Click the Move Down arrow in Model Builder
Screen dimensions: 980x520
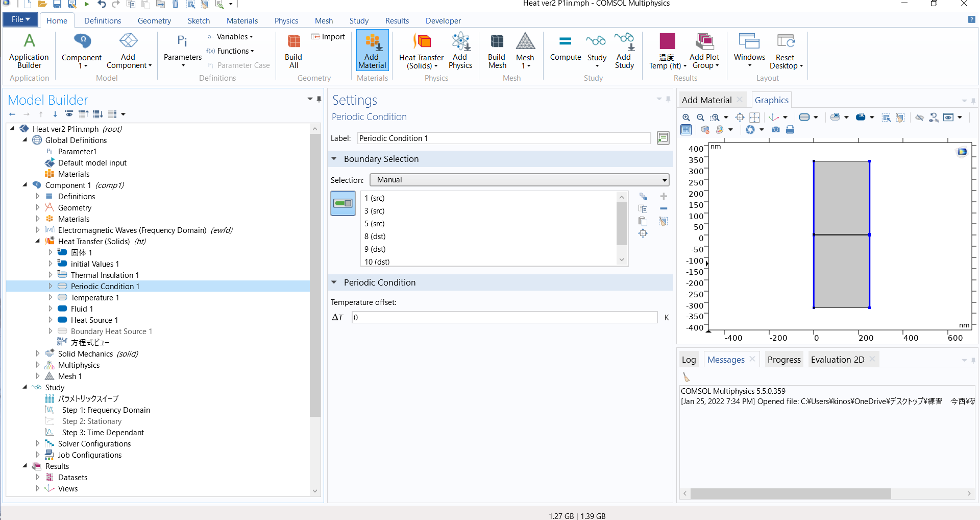point(55,114)
